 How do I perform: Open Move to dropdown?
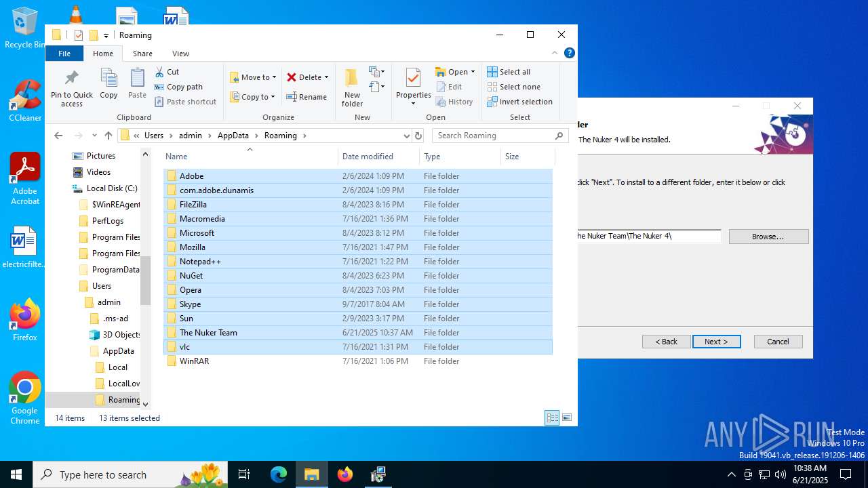pos(253,77)
